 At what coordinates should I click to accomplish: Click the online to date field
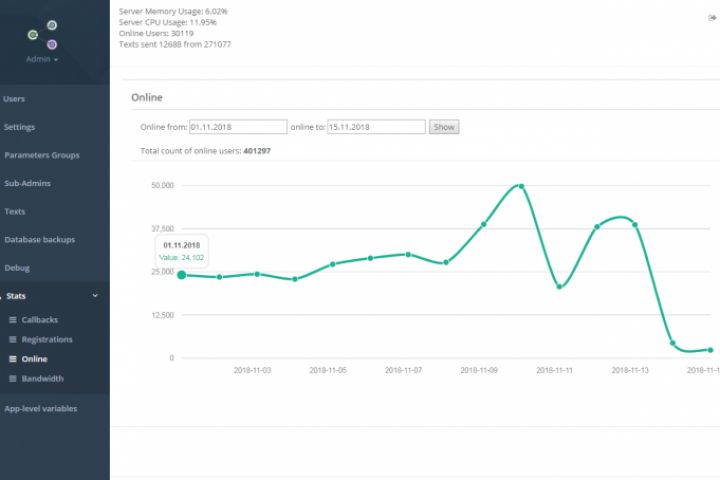coord(376,127)
